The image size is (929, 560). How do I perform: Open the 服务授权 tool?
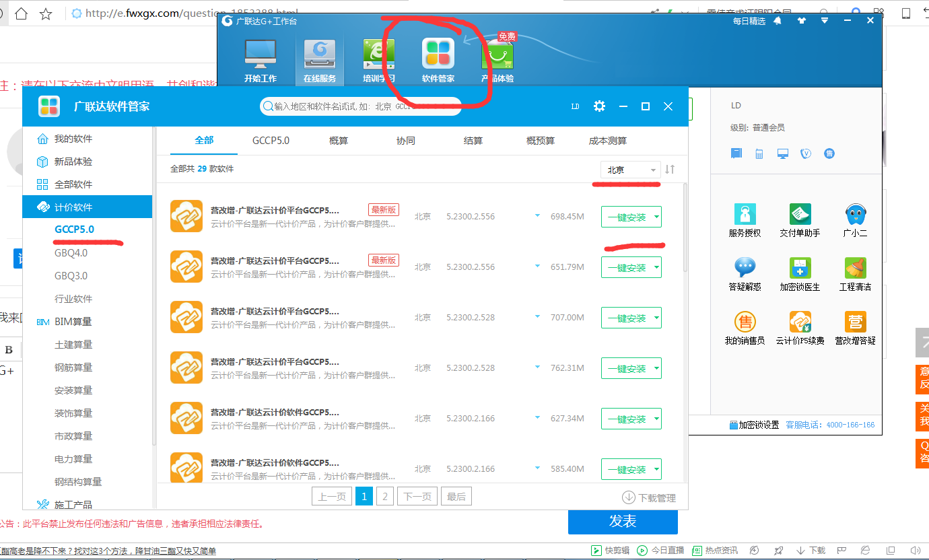745,221
